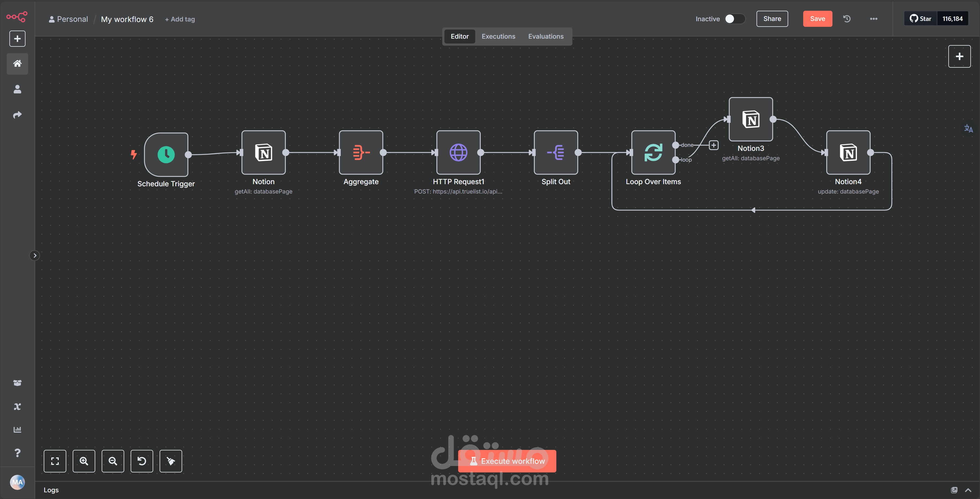Select the Aggregate node

pyautogui.click(x=361, y=152)
